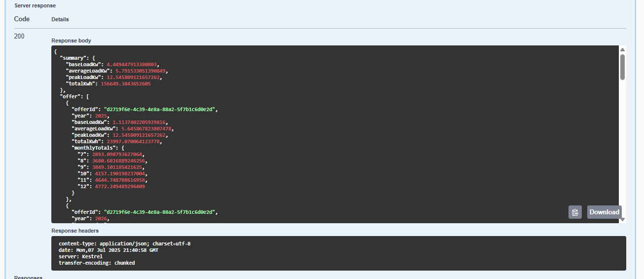Click the year value 2025
This screenshot has height=279, width=644.
[101, 116]
